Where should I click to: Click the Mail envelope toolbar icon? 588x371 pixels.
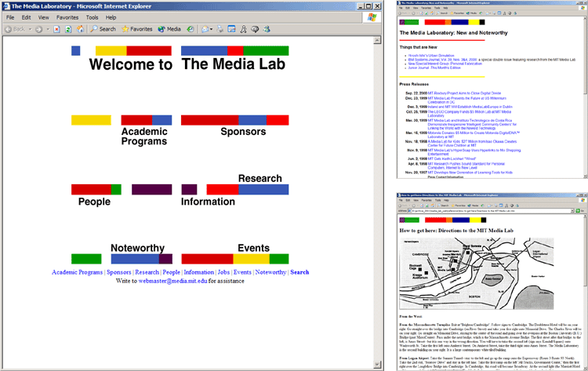point(205,29)
